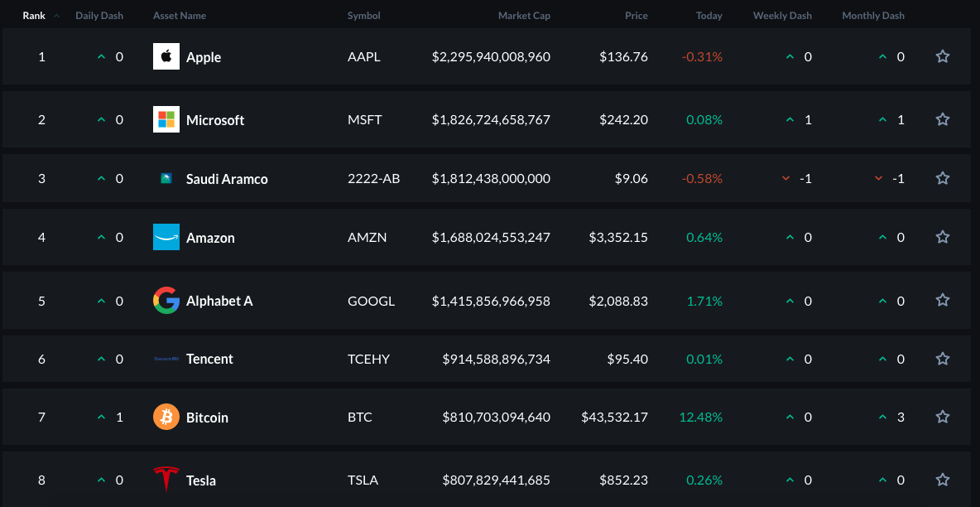
Task: Click the Microsoft logo icon
Action: [166, 119]
